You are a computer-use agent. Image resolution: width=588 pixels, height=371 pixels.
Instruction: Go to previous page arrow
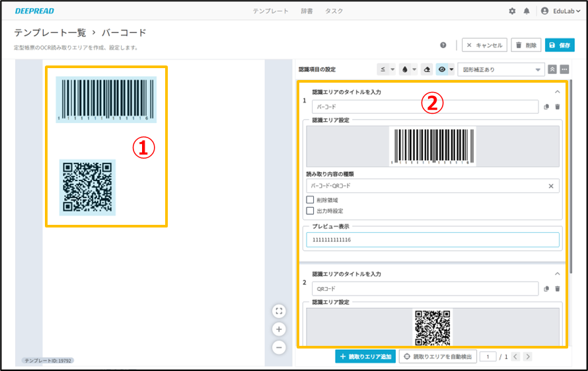pyautogui.click(x=515, y=356)
